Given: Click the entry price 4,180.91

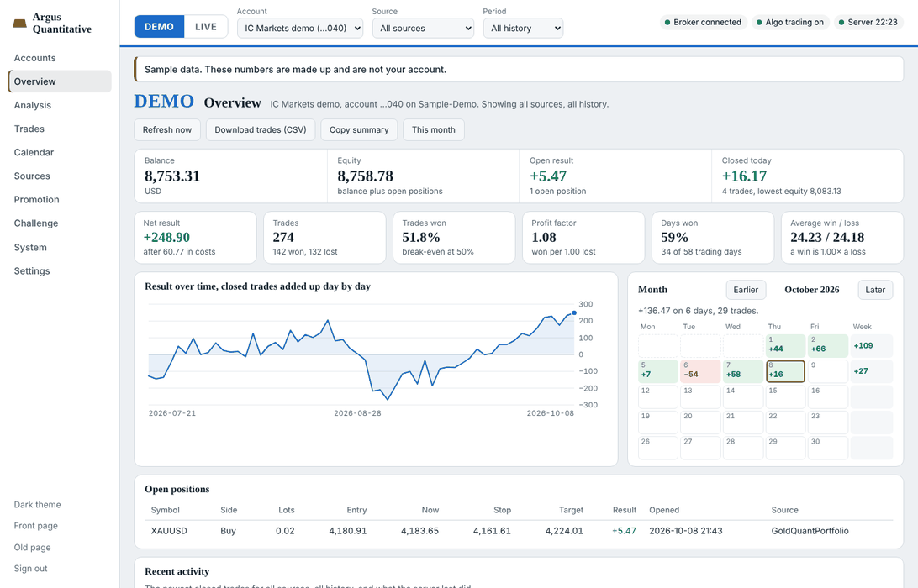Looking at the screenshot, I should pyautogui.click(x=348, y=531).
